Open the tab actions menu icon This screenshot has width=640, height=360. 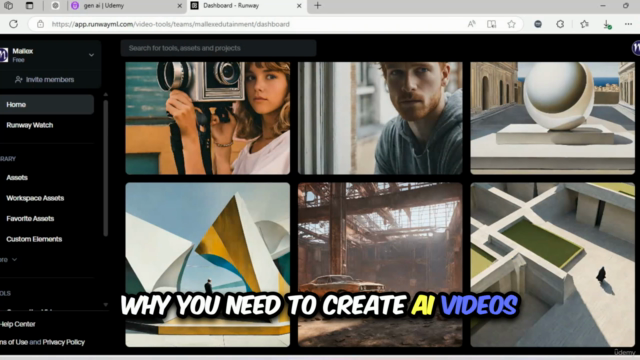click(x=29, y=6)
